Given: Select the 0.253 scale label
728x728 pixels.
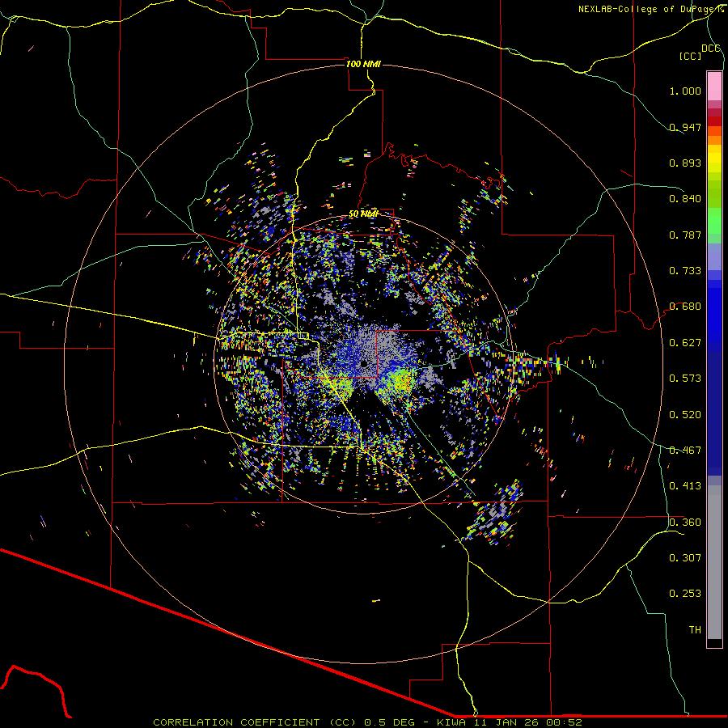Looking at the screenshot, I should [x=685, y=594].
